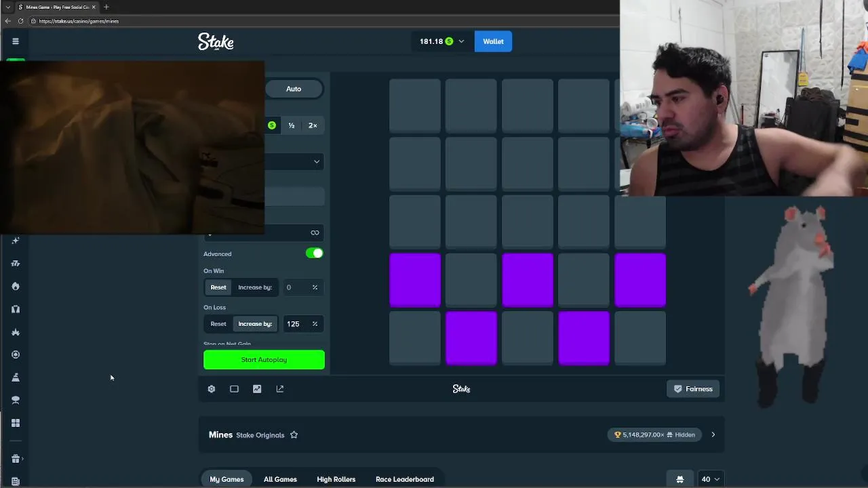Click the document icon at the sidebar bottom
Screen dimensions: 868x488
point(16,481)
